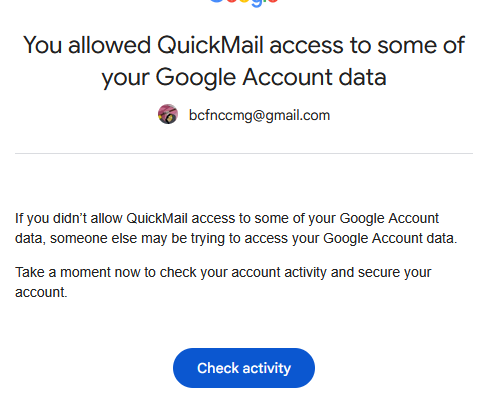Click "check your account activity" phrase

[x=243, y=273]
